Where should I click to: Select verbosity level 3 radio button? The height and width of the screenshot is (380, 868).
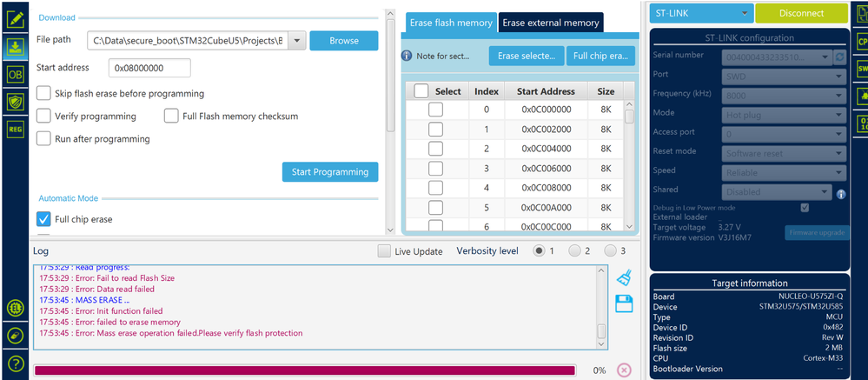click(610, 251)
